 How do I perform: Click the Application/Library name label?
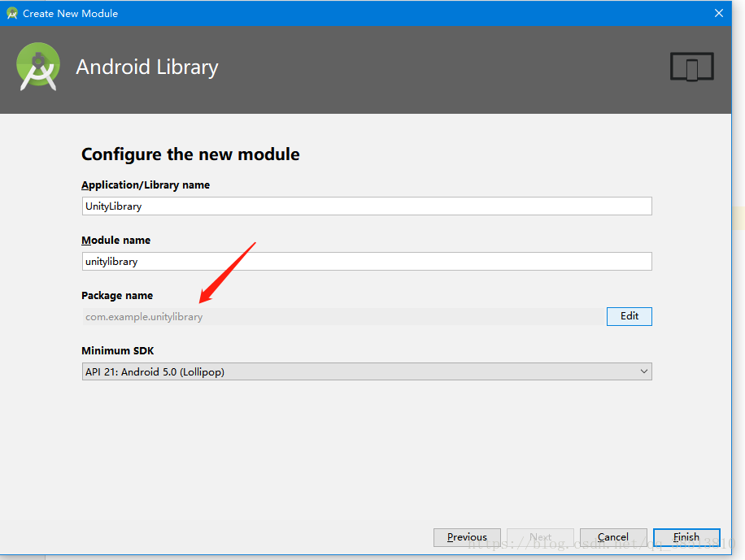[x=146, y=184]
